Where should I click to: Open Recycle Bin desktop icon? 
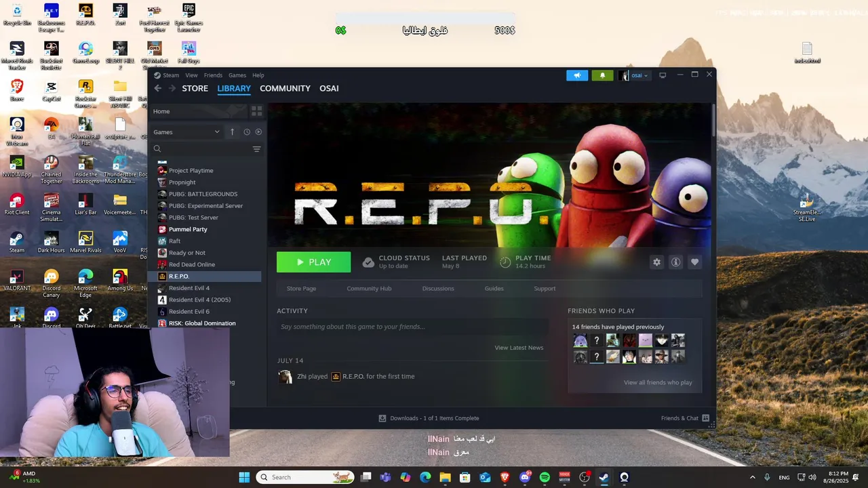pyautogui.click(x=17, y=14)
